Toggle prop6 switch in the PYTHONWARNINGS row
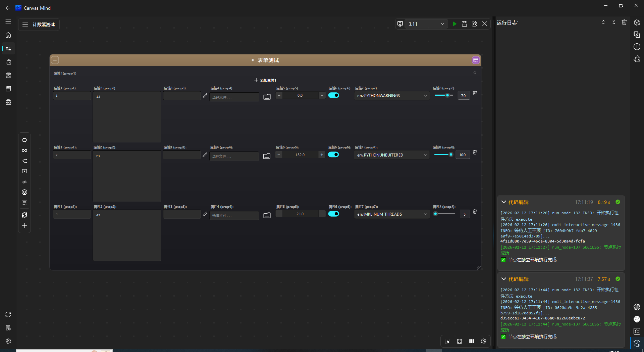The image size is (644, 352). click(334, 95)
